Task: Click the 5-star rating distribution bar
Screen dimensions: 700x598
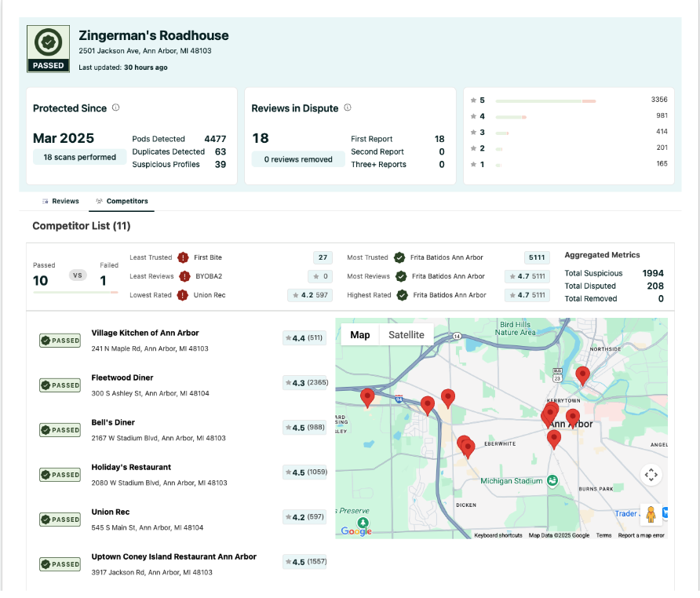Action: [545, 101]
